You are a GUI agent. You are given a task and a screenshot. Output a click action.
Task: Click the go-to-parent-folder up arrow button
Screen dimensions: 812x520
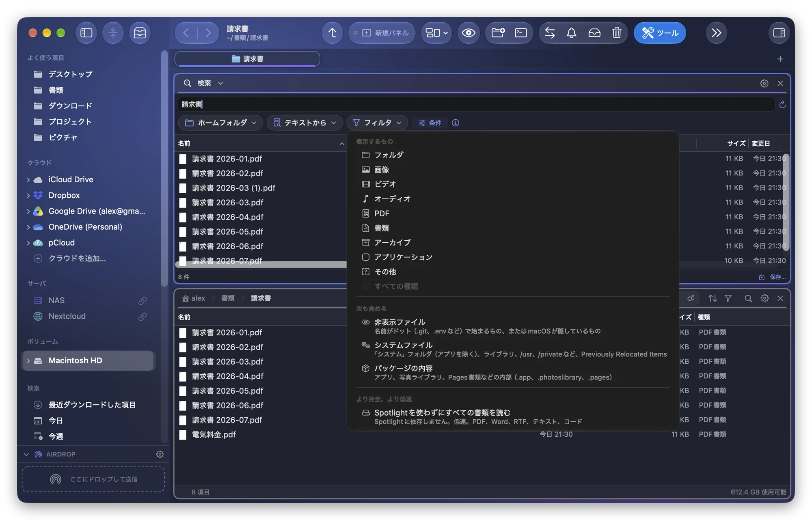[x=332, y=33]
